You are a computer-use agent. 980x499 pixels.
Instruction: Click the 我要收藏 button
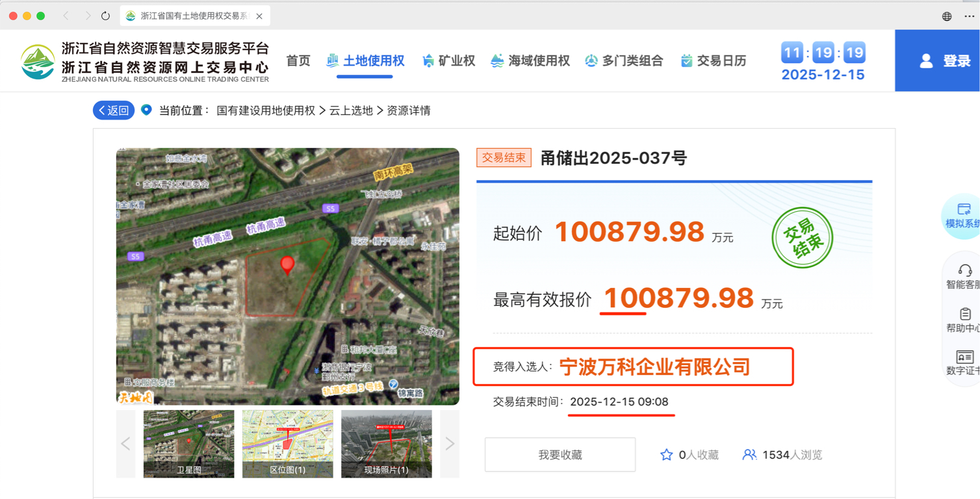tap(560, 455)
